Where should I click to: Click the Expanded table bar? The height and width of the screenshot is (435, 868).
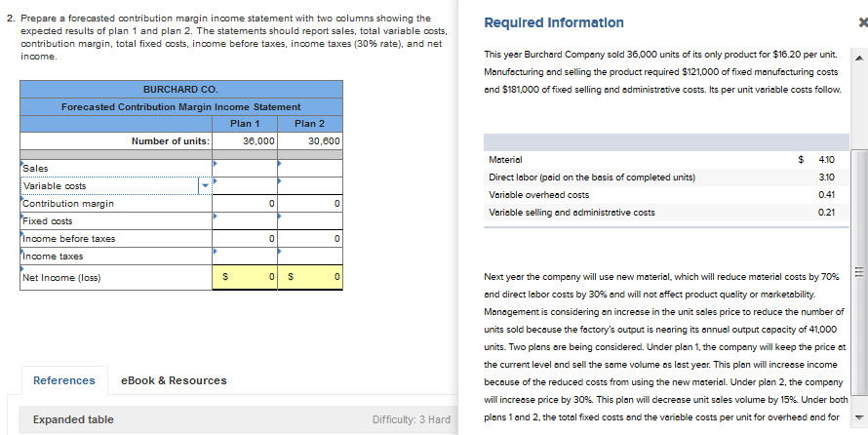pos(238,419)
